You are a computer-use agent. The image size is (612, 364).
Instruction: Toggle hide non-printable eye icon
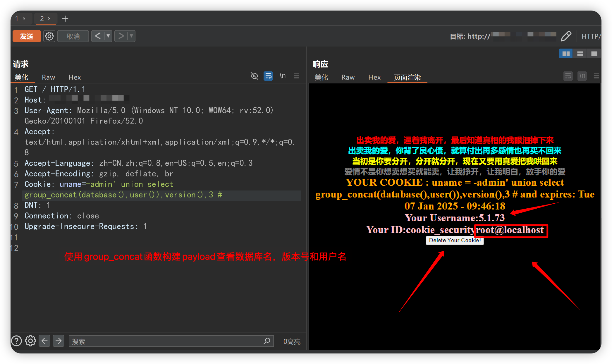(x=254, y=76)
